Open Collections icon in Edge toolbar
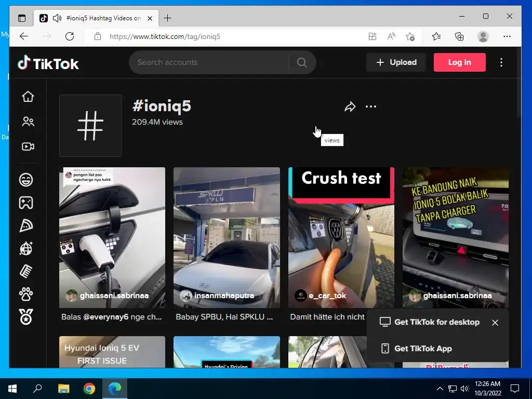Screen dimensions: 532x399 pyautogui.click(x=459, y=36)
